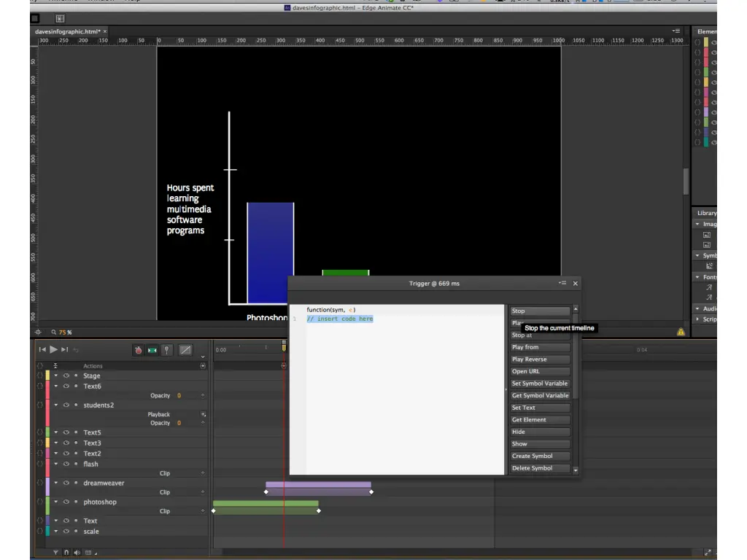Collapse the Stage layer triangle
The image size is (747, 560).
tap(55, 376)
